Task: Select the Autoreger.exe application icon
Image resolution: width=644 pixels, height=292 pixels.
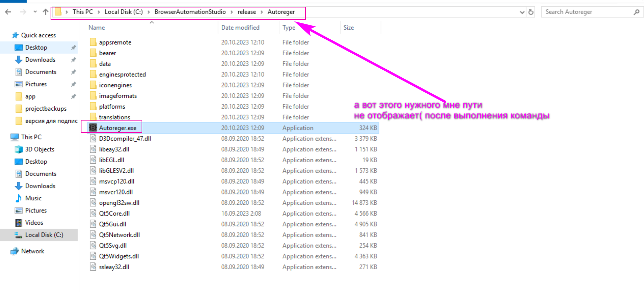Action: (93, 128)
